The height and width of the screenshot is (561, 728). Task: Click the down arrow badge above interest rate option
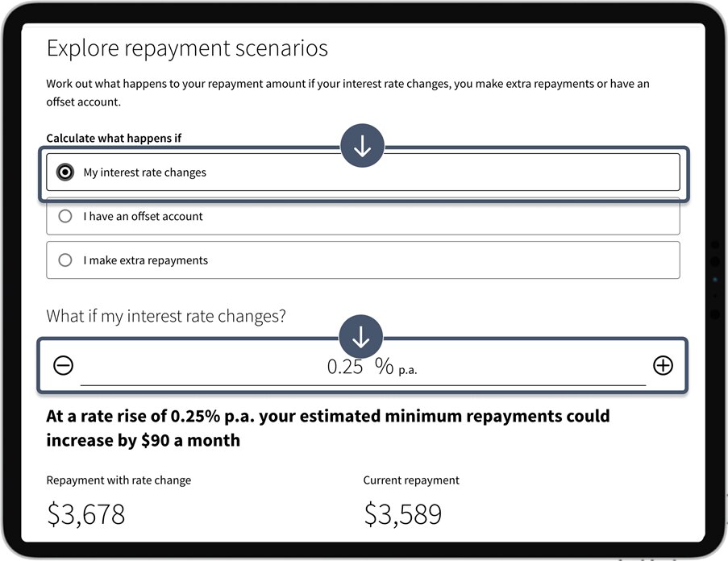click(362, 146)
